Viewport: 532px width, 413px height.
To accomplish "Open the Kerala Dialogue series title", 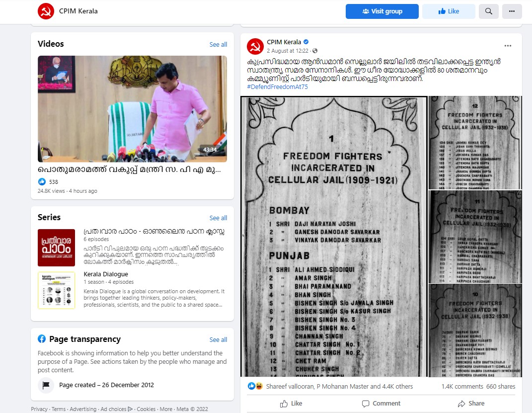I will click(x=106, y=274).
